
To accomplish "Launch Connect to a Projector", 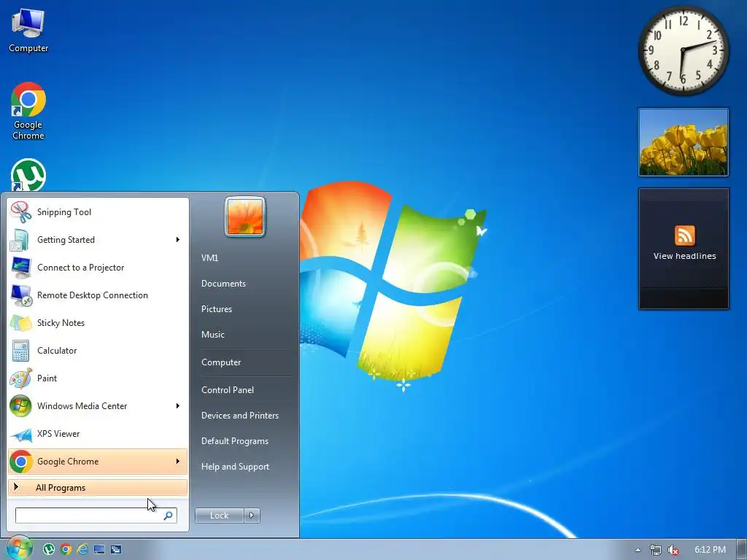I will [x=97, y=268].
